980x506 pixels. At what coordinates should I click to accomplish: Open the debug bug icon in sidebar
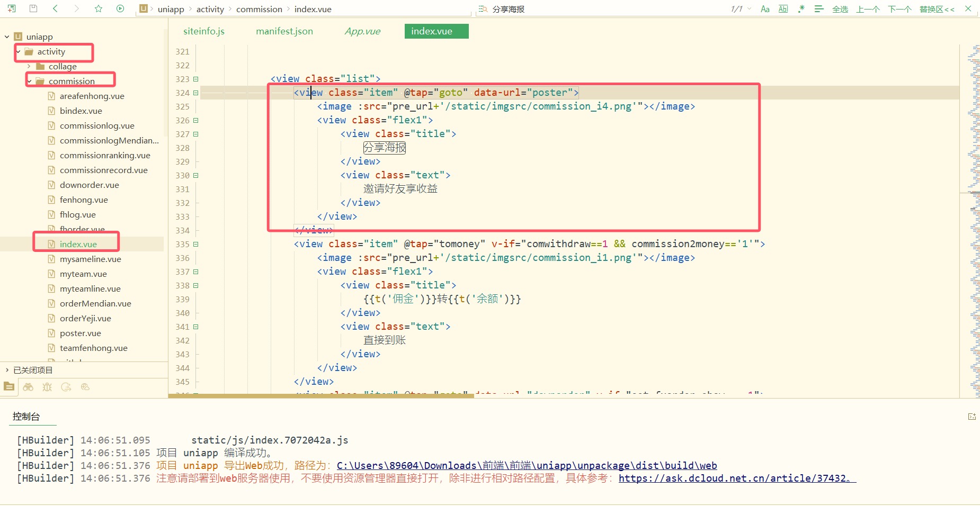pos(47,387)
